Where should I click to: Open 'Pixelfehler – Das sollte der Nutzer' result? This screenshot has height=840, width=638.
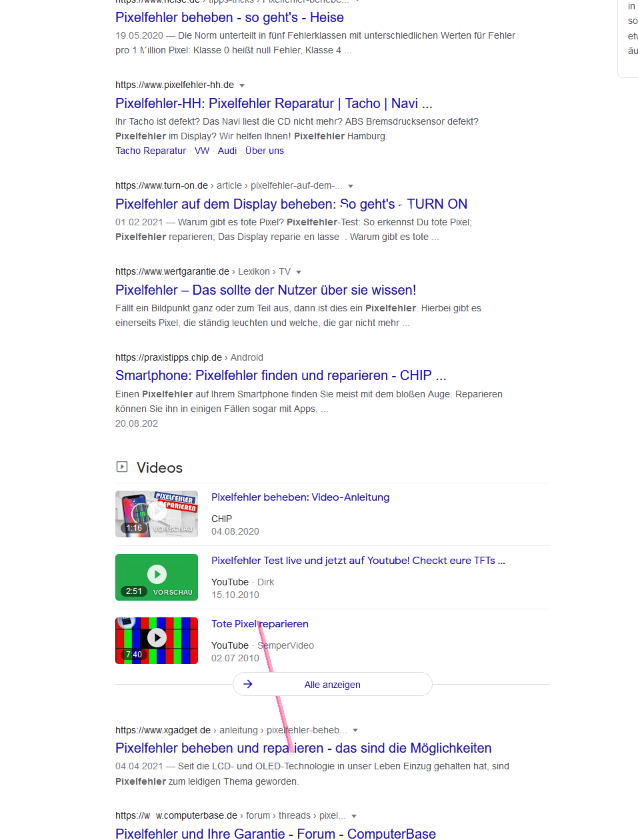point(265,290)
